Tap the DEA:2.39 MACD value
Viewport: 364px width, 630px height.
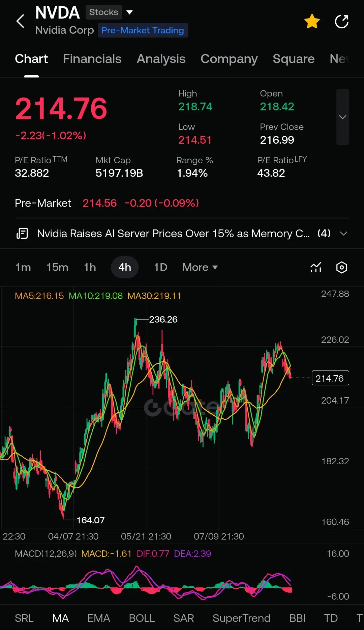coord(192,553)
